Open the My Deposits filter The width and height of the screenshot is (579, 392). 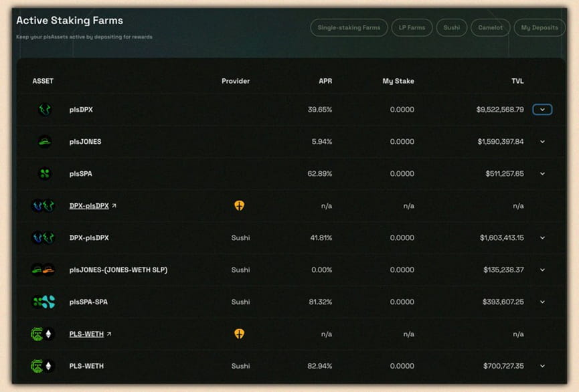(540, 27)
